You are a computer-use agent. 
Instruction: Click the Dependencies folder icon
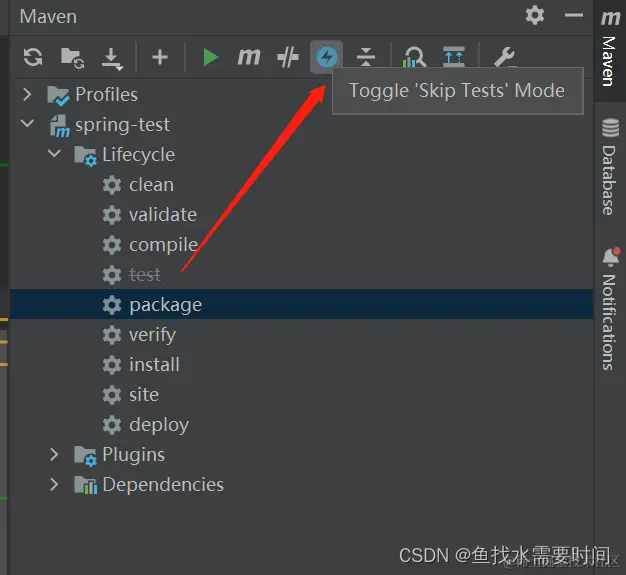click(x=85, y=485)
